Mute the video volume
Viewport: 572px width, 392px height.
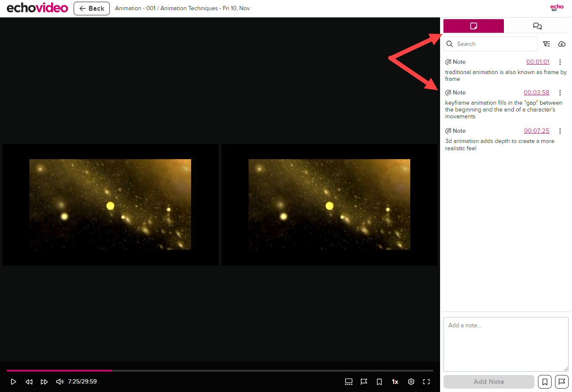[60, 382]
